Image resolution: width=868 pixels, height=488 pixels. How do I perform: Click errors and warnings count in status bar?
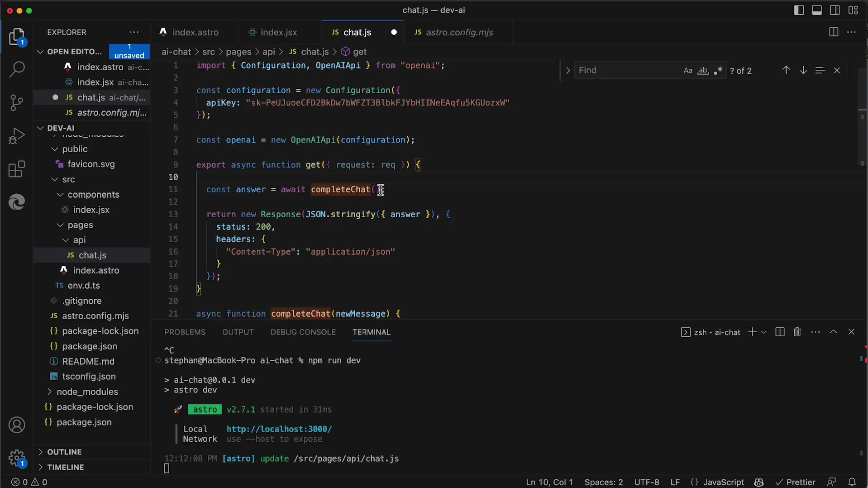tap(29, 482)
